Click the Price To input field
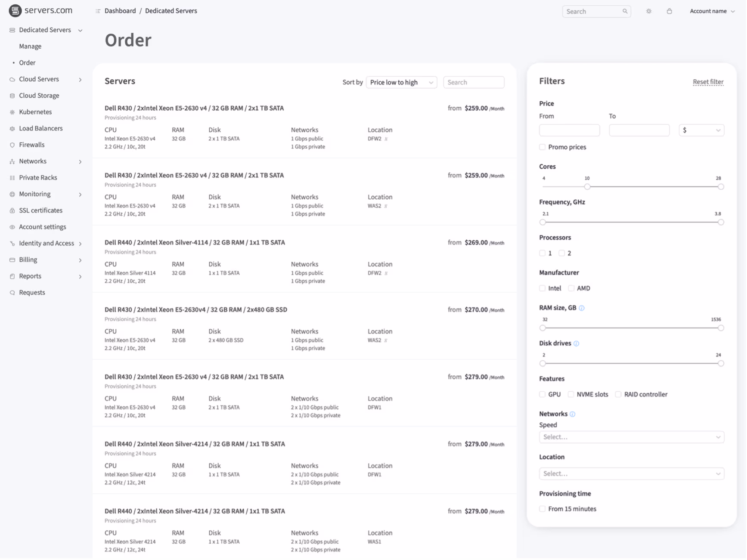Viewport: 747px width, 560px height. [639, 130]
